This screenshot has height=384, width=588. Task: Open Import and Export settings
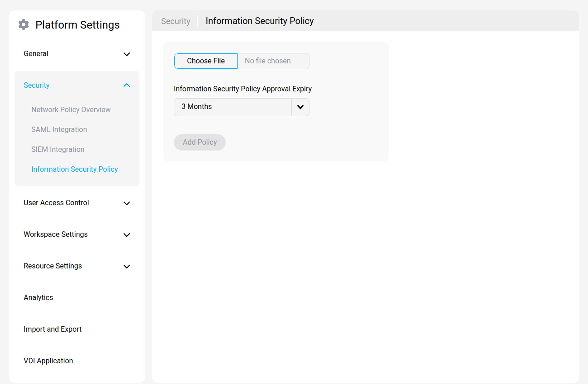pos(52,329)
